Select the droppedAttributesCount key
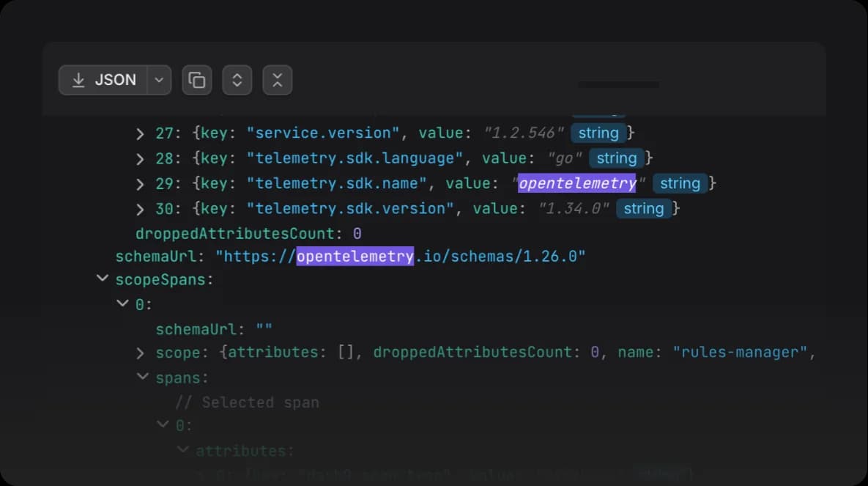Screen dimensions: 868x486 click(x=235, y=234)
